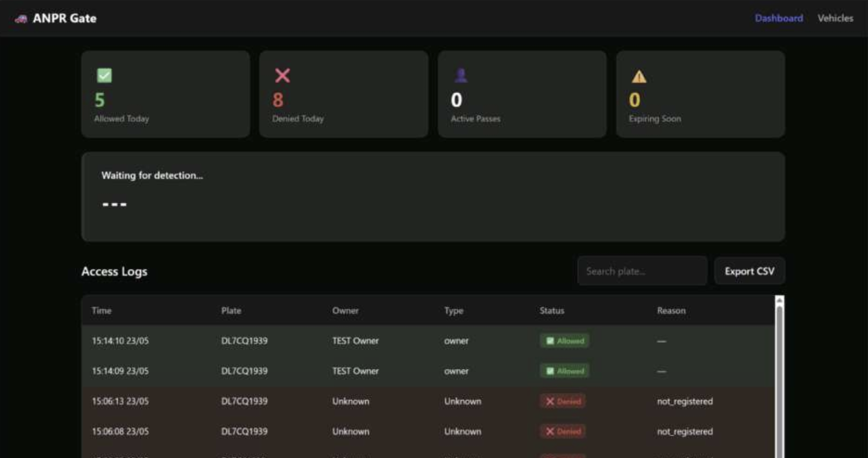Click the access logs vertical scrollbar thumb
Image resolution: width=868 pixels, height=458 pixels.
tap(779, 382)
